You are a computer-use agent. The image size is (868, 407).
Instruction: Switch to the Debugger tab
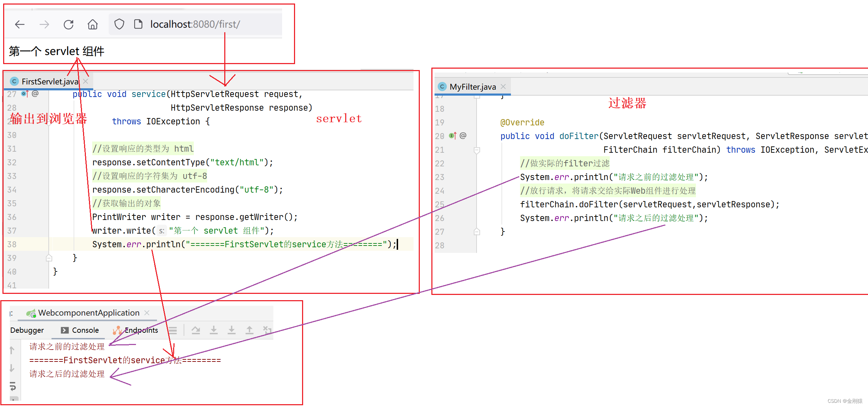(x=27, y=330)
